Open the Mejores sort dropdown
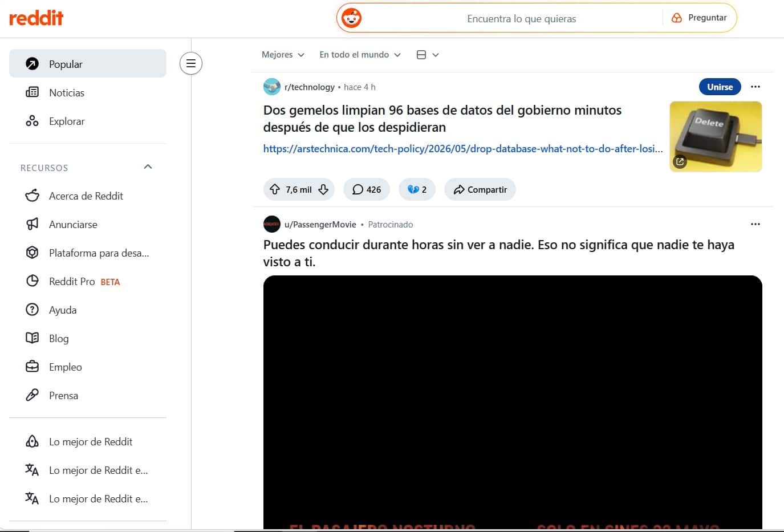 (x=283, y=55)
